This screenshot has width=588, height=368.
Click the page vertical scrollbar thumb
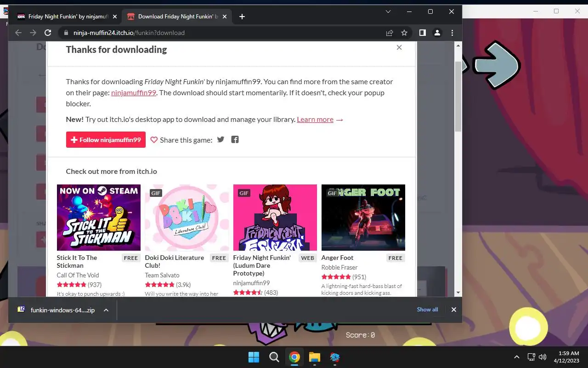pos(458,96)
